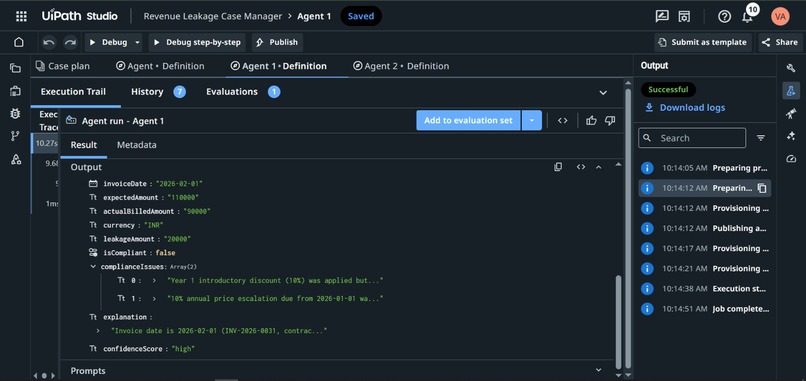Image resolution: width=806 pixels, height=381 pixels.
Task: Open the gauge health panel icon
Action: [791, 159]
